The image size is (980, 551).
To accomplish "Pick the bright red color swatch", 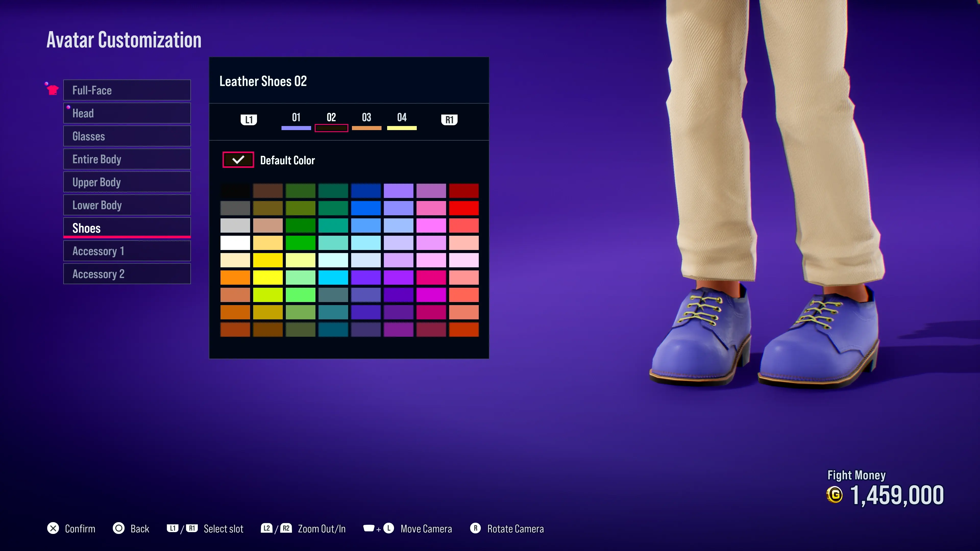I will [464, 208].
